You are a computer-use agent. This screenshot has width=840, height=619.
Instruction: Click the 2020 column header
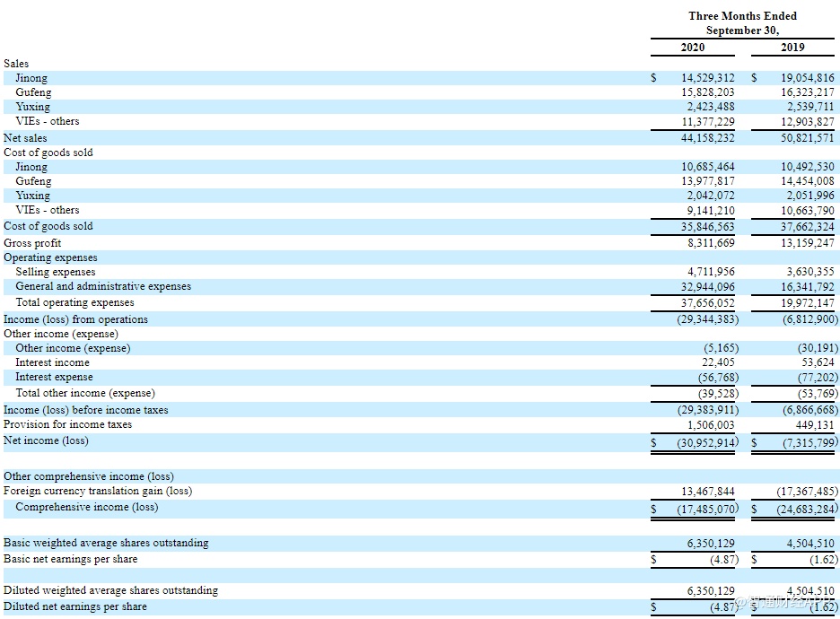click(692, 47)
